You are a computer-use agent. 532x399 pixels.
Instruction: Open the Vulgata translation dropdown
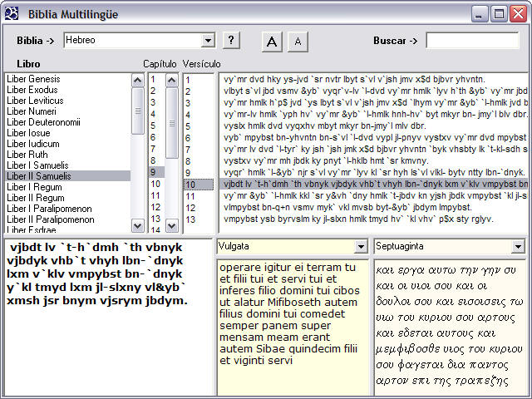click(361, 247)
